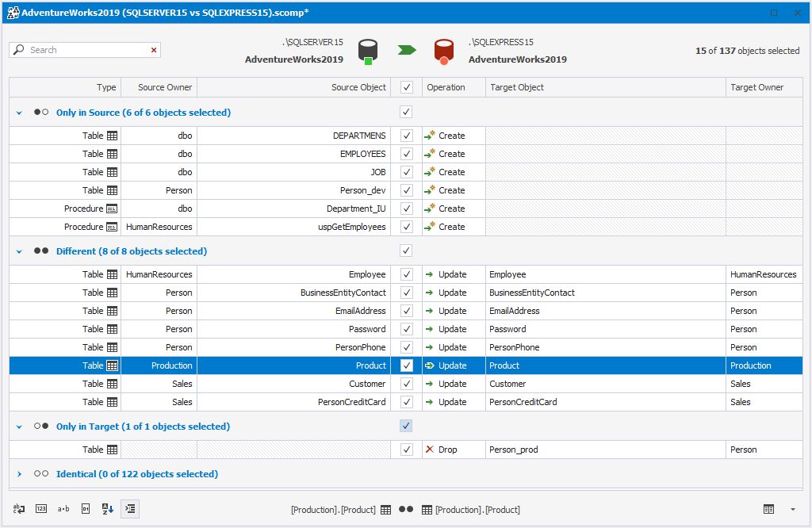
Task: Click the Different (8 of 8) group label
Action: [x=132, y=251]
